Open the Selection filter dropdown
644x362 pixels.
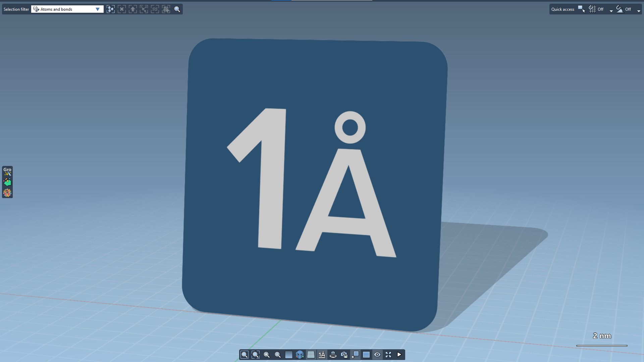pos(97,9)
